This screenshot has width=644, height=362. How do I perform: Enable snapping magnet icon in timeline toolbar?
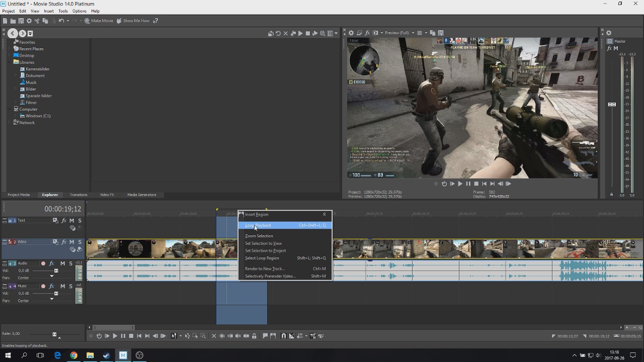point(283,336)
